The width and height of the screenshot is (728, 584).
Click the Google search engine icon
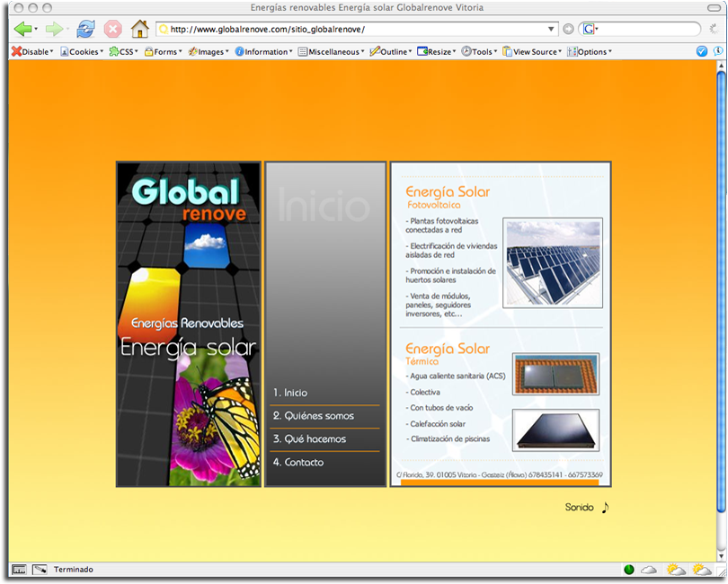point(589,30)
